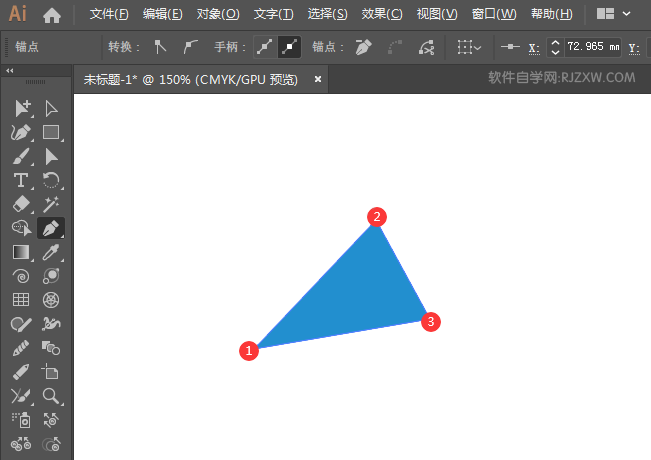Open the 效果(C) menu

382,14
